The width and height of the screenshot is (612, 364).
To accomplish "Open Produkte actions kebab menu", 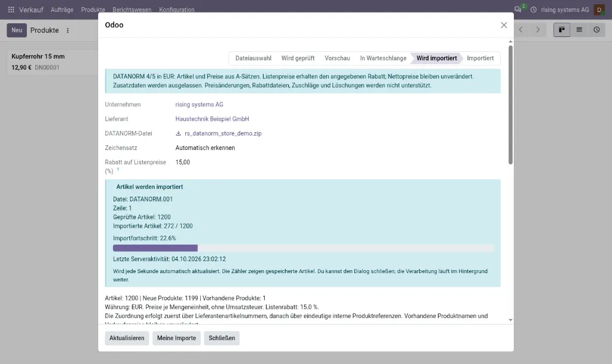I will 68,30.
